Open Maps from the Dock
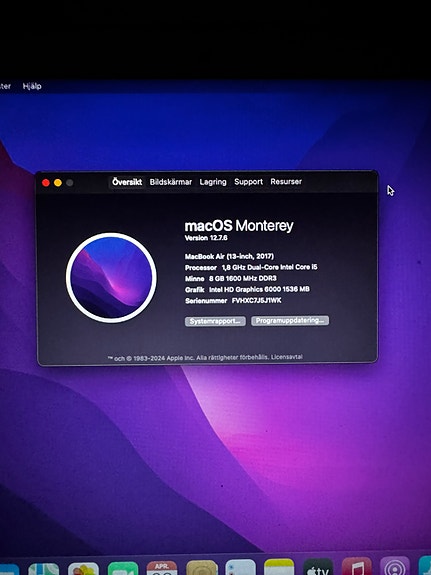This screenshot has width=431, height=575. [x=43, y=569]
